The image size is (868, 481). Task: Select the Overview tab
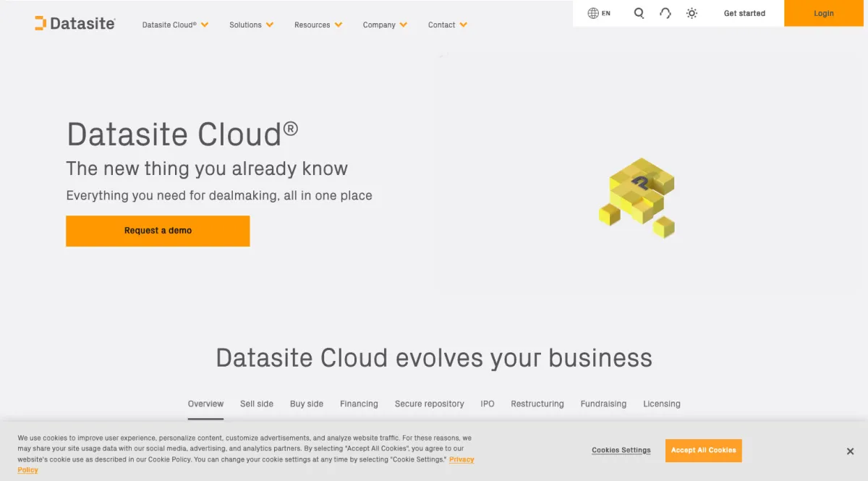[x=205, y=404]
